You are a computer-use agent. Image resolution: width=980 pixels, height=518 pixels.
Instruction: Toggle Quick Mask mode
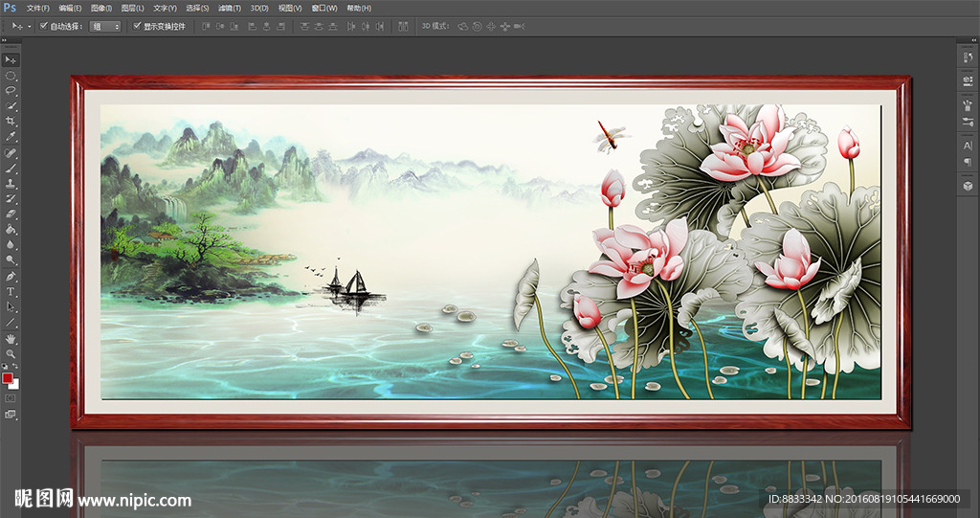tap(11, 398)
